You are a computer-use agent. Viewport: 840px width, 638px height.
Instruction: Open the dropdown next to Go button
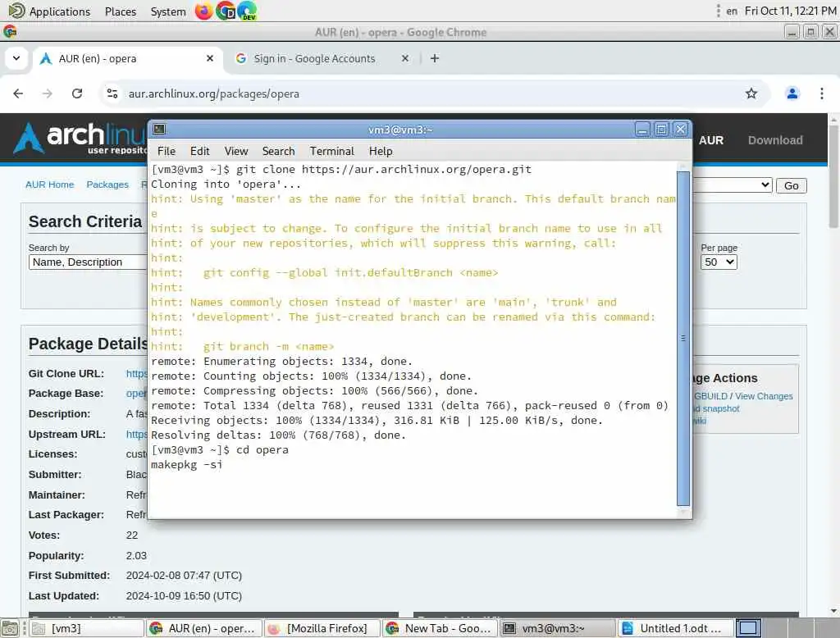click(732, 185)
